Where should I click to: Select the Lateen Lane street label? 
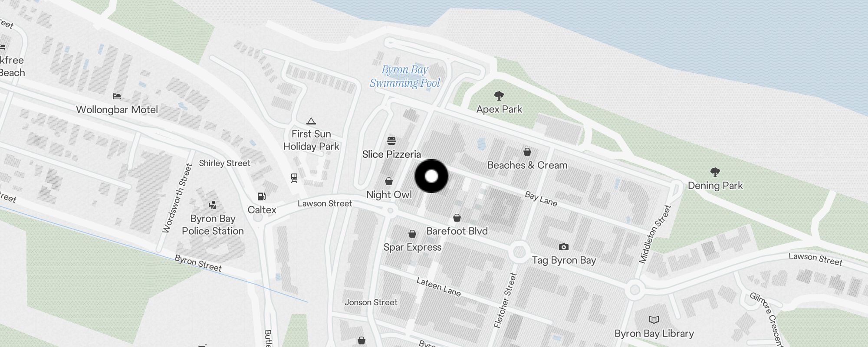pyautogui.click(x=438, y=287)
